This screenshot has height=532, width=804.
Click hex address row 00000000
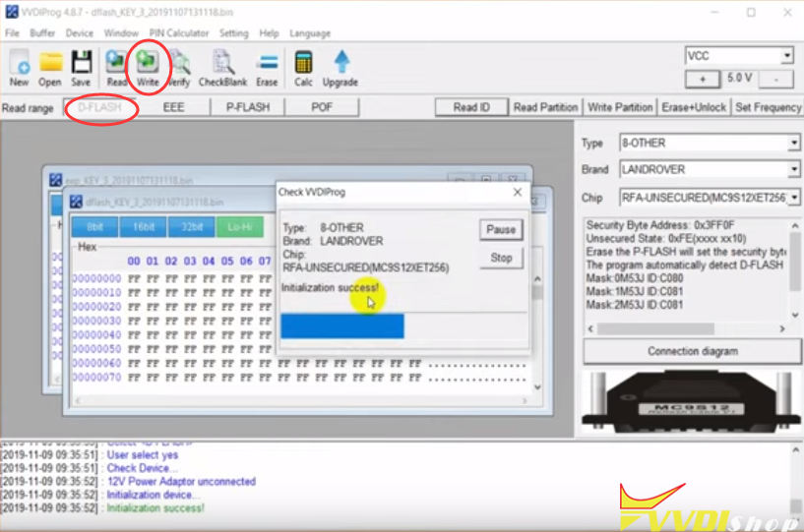(96, 279)
